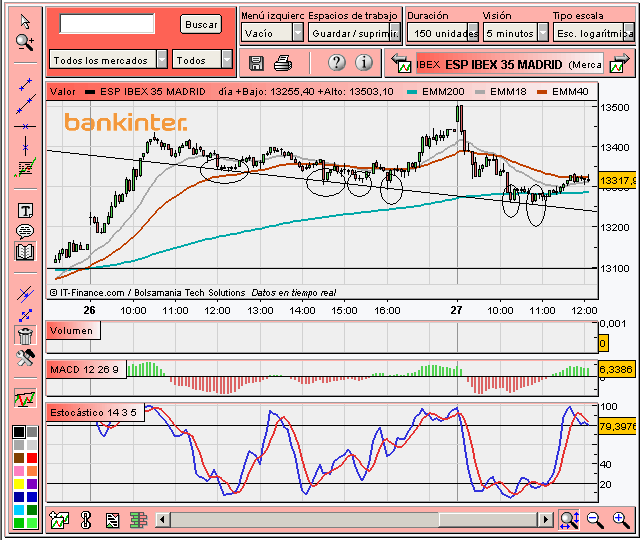Click the 6,3386 MACD value label
Image resolution: width=641 pixels, height=540 pixels.
pyautogui.click(x=616, y=370)
